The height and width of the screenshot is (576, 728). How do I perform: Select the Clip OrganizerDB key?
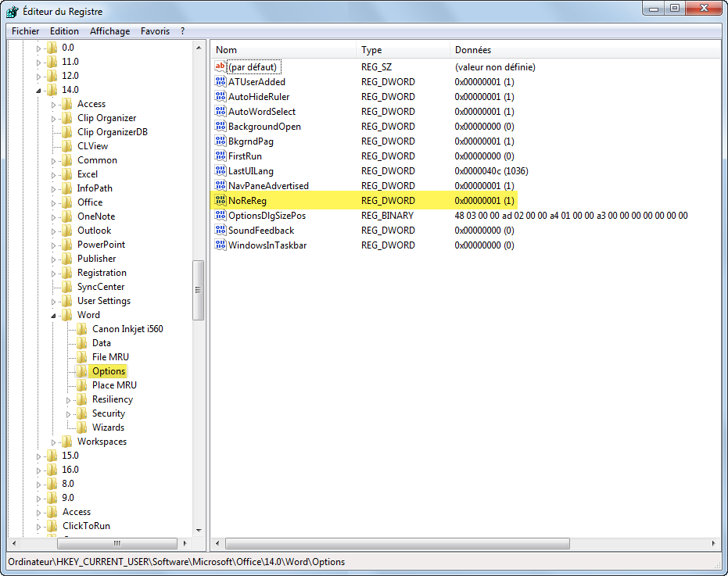pos(113,132)
